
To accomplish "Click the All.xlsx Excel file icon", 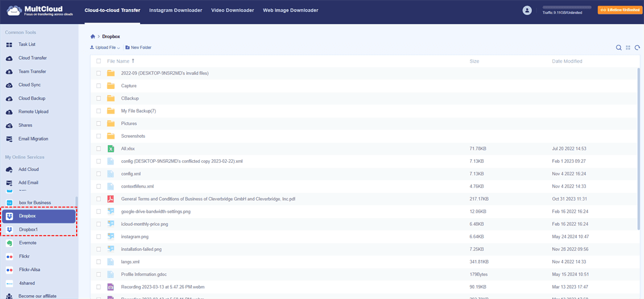I will tap(111, 148).
